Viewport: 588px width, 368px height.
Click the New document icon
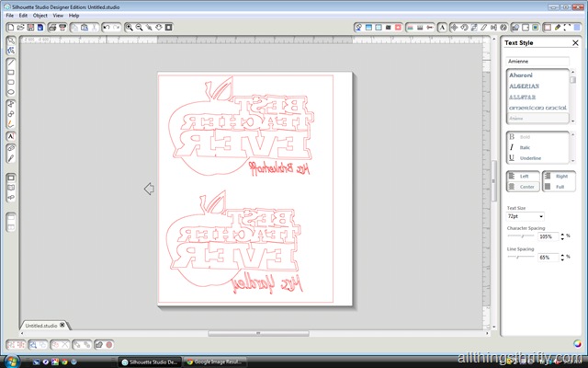(11, 28)
